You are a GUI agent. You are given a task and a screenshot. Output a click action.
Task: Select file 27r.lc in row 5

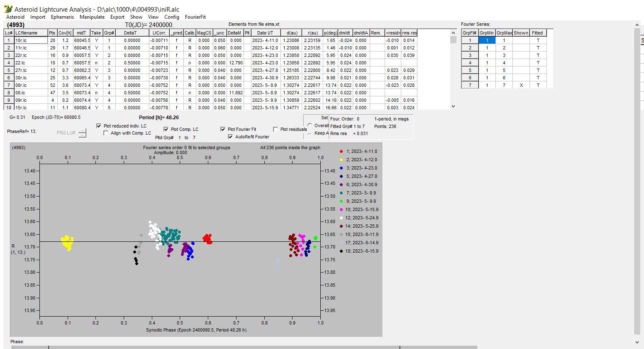point(31,70)
